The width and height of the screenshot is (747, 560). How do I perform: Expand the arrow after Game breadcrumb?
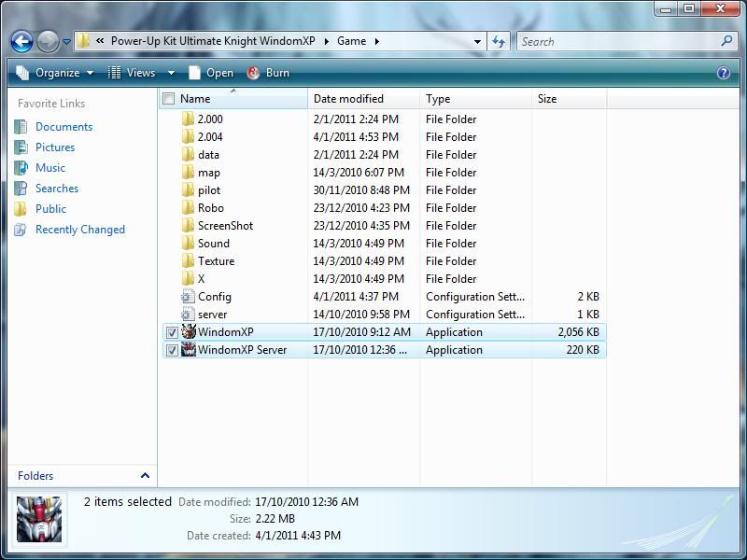click(377, 41)
